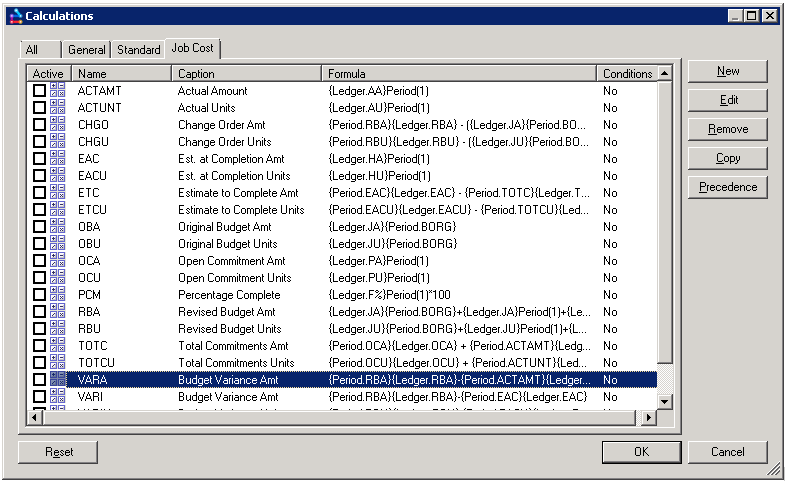
Task: Click the horizontal scrollbar right arrow
Action: [x=650, y=417]
